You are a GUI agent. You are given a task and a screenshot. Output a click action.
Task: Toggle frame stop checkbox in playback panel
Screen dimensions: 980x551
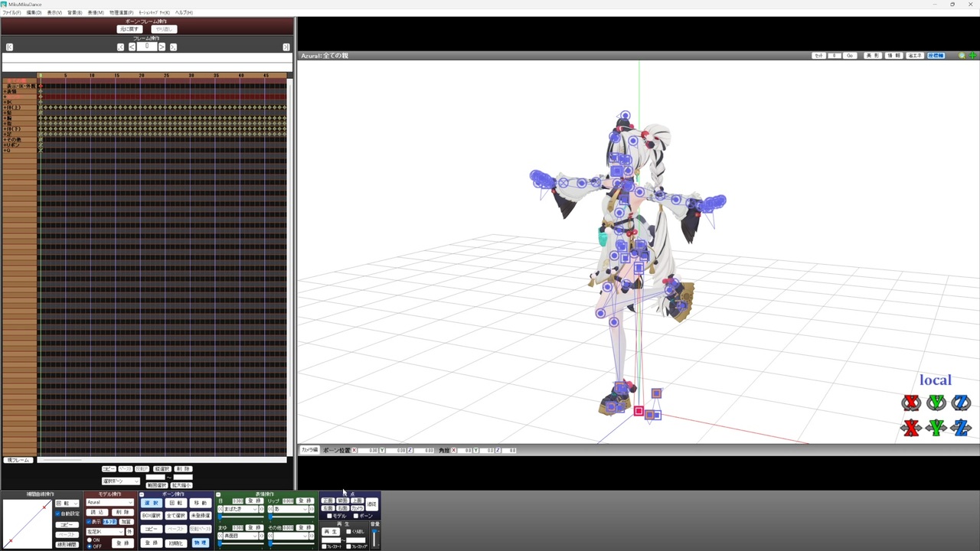(349, 546)
